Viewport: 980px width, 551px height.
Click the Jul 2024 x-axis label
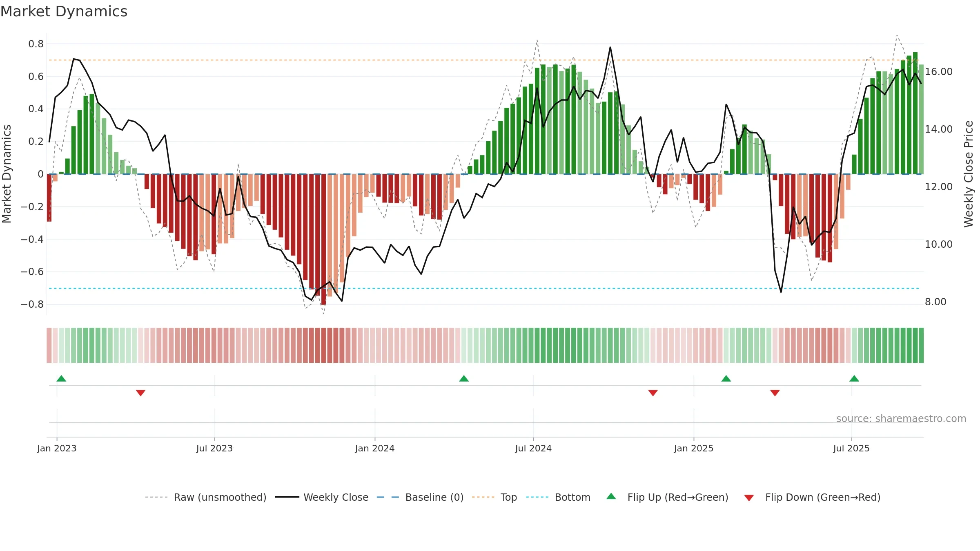pos(533,448)
